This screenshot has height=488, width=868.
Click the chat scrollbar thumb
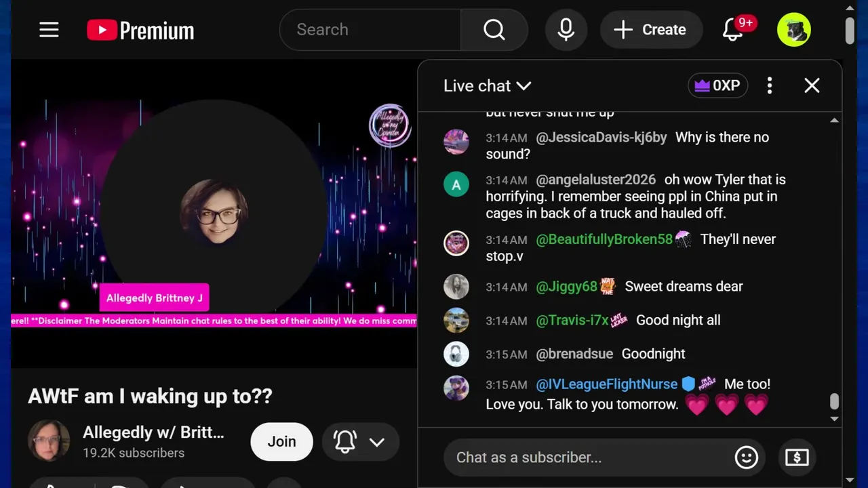[834, 401]
